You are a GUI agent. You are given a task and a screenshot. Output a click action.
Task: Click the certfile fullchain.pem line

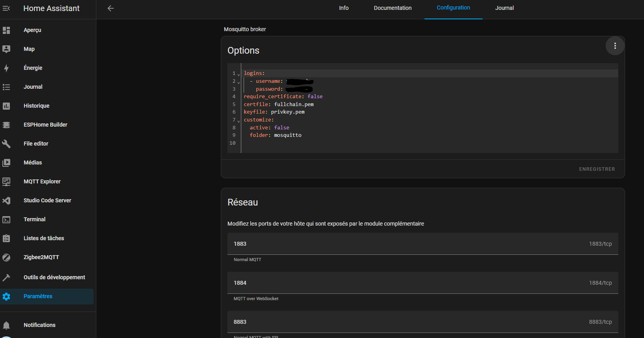tap(279, 105)
